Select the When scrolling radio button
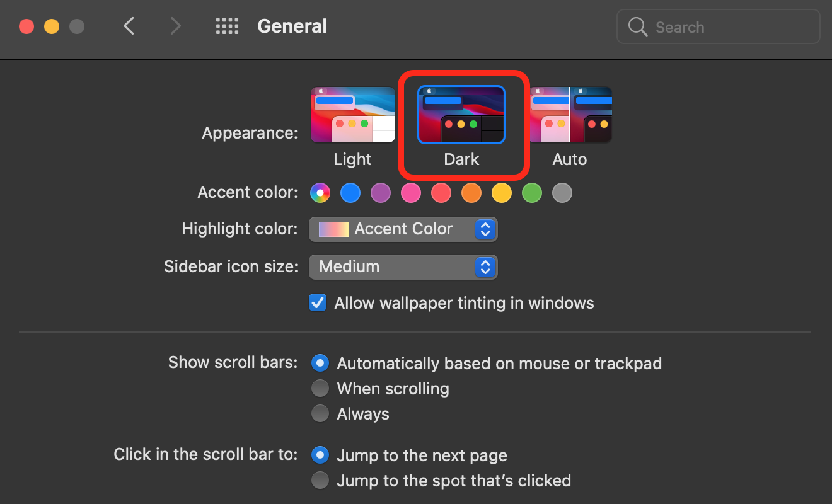Screen dimensions: 832x504 coord(320,388)
